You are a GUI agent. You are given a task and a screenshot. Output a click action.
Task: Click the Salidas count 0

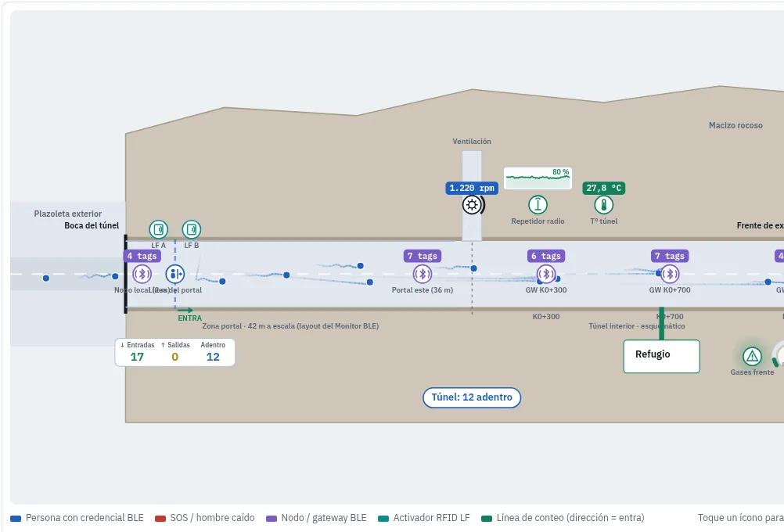[x=175, y=357]
